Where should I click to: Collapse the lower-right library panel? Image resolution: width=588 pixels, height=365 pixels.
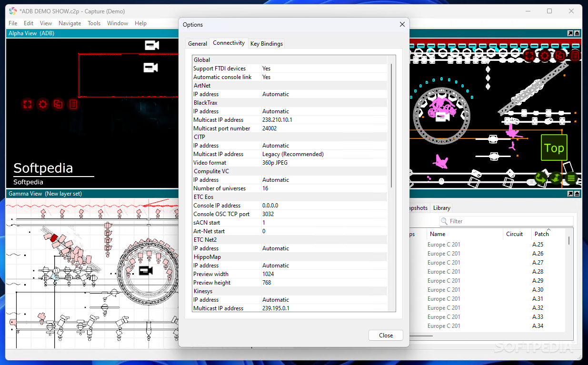point(577,194)
